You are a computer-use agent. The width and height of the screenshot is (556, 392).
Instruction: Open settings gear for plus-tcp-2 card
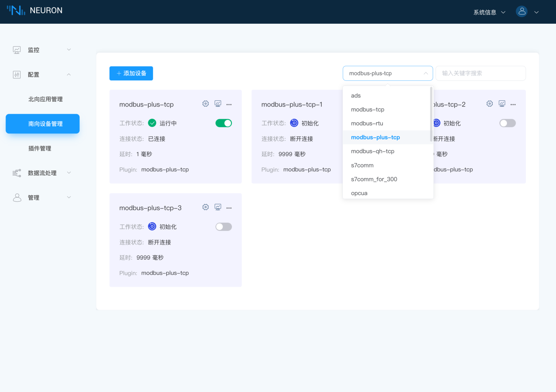click(x=490, y=104)
